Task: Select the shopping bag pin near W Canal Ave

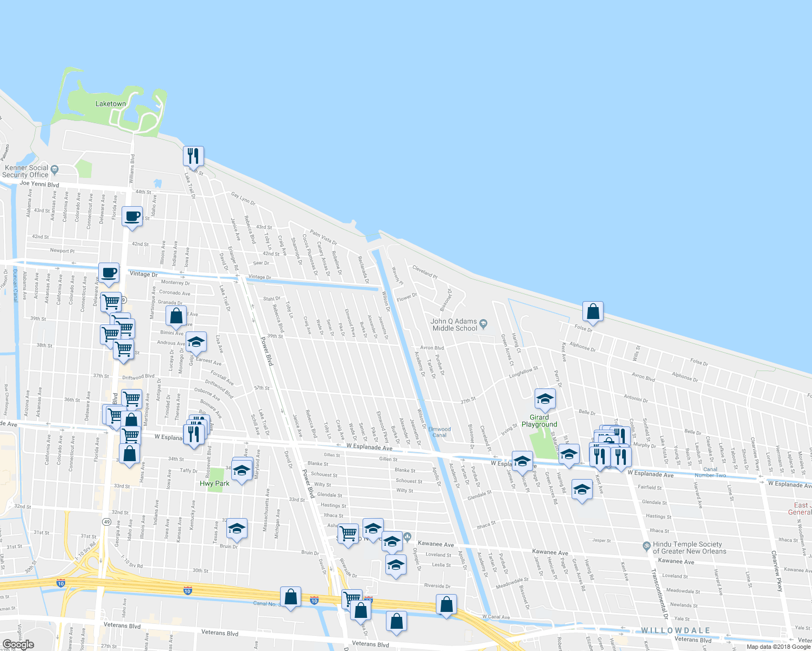Action: [x=446, y=604]
